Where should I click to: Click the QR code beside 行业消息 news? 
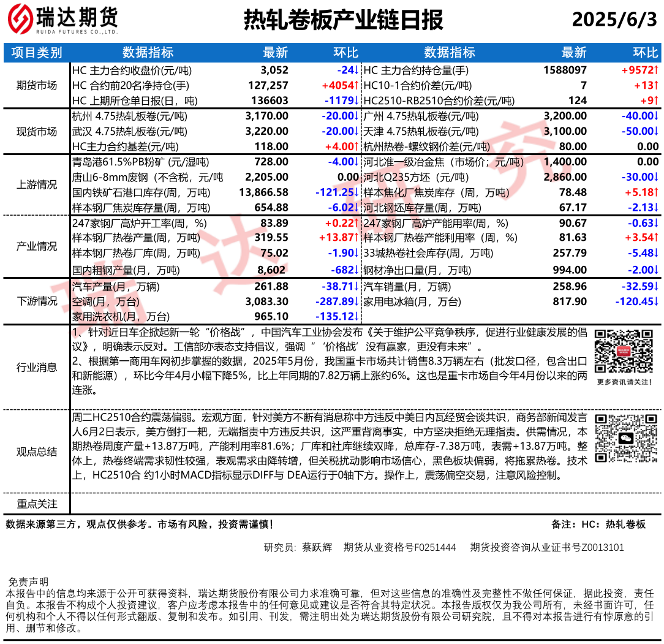(x=624, y=351)
